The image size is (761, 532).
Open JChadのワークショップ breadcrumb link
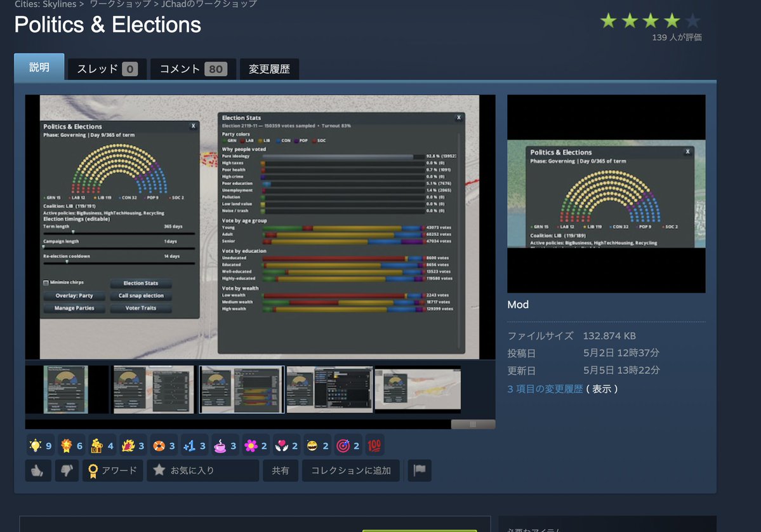coord(209,4)
